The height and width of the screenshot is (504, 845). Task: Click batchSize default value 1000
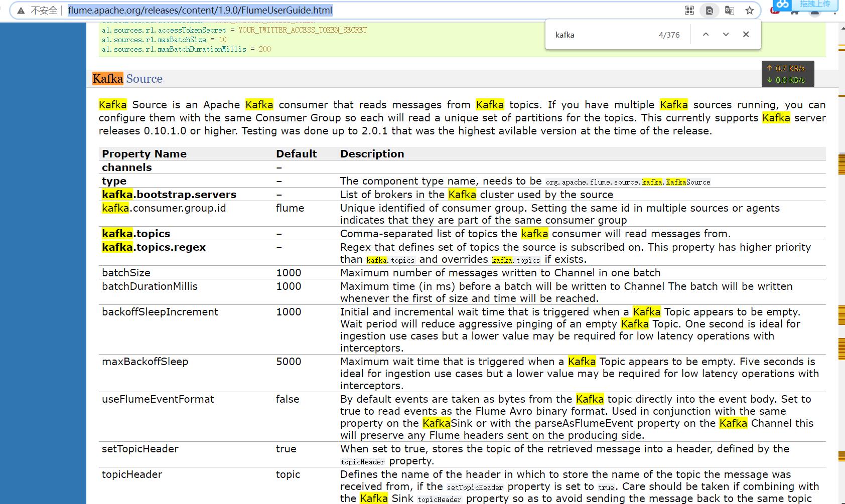pyautogui.click(x=289, y=273)
